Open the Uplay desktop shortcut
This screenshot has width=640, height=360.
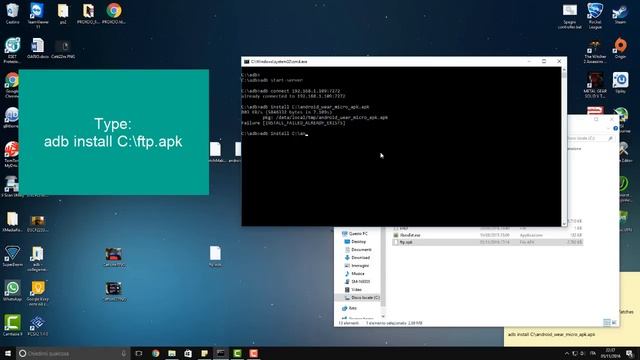click(620, 82)
